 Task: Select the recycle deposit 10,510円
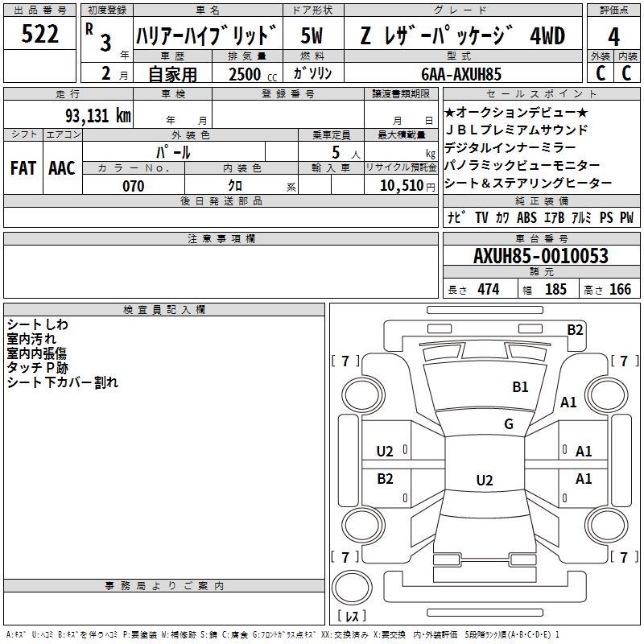pos(407,186)
